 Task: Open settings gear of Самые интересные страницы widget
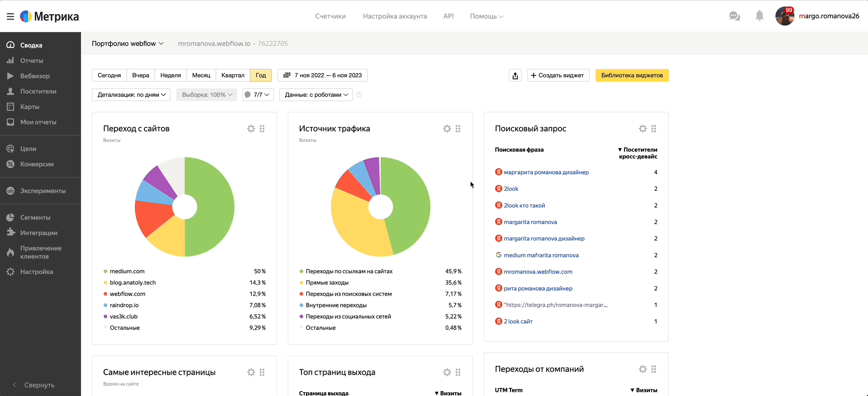click(251, 372)
